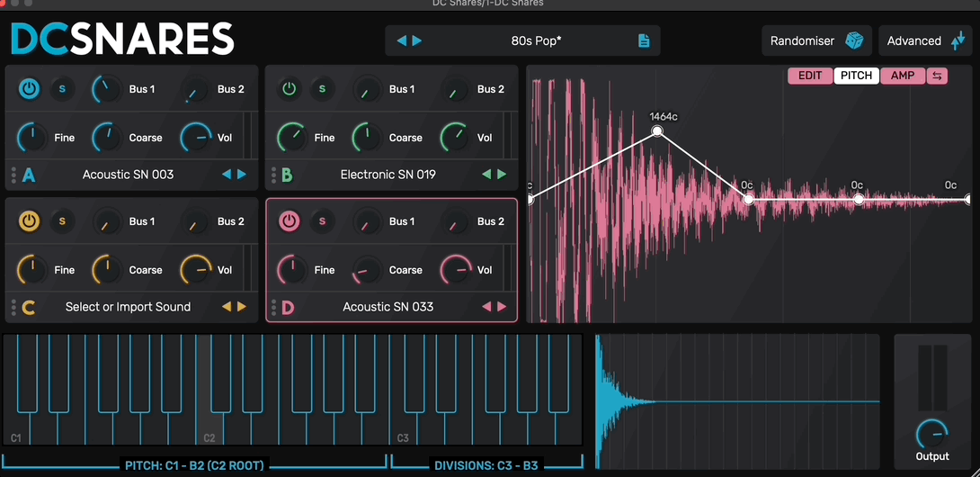Click the DC Snares logo
The height and width of the screenshot is (477, 980).
click(x=123, y=39)
